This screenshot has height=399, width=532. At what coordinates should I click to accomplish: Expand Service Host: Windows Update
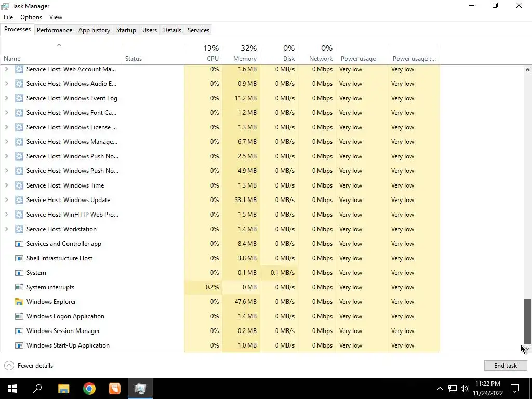(x=6, y=200)
